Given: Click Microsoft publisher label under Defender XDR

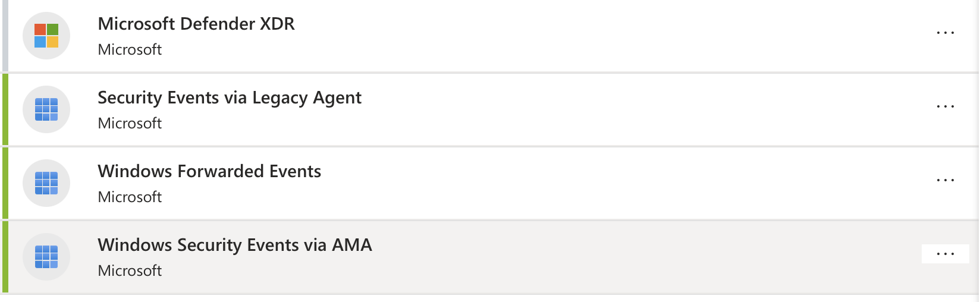Looking at the screenshot, I should (130, 49).
